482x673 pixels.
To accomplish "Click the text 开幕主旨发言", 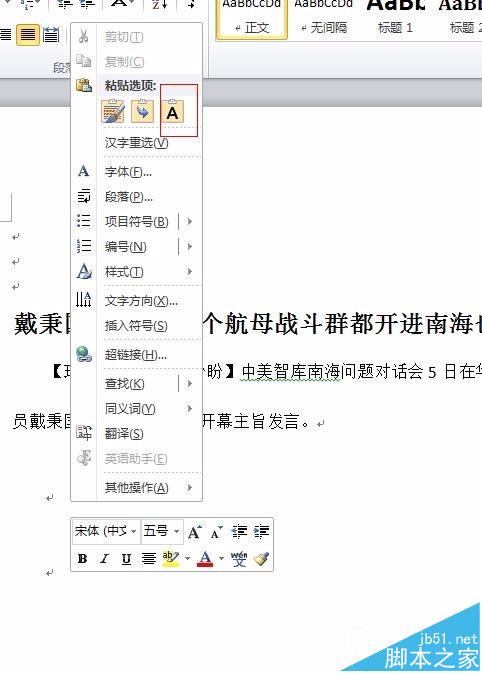I will (x=251, y=421).
